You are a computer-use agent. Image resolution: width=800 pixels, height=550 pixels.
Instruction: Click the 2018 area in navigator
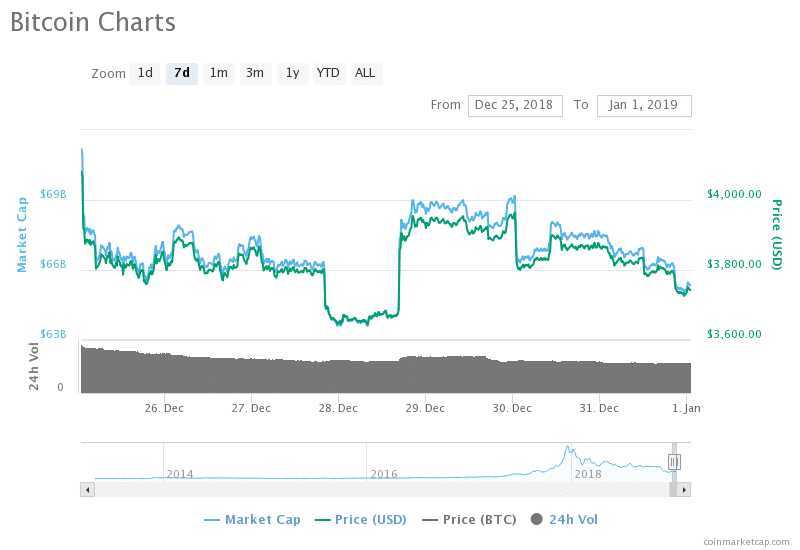pos(588,474)
